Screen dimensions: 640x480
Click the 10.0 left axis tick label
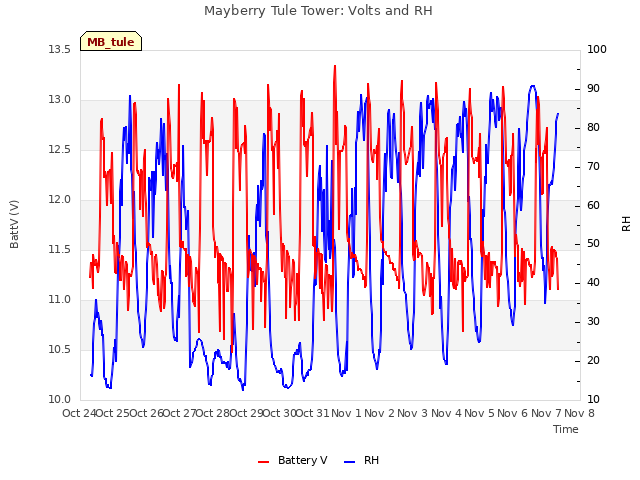click(x=59, y=400)
